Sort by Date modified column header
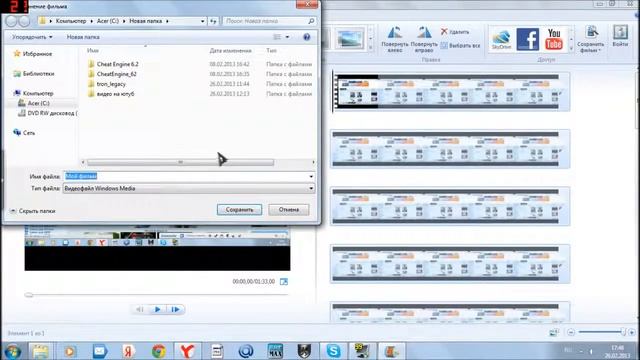The width and height of the screenshot is (640, 360). coord(231,51)
